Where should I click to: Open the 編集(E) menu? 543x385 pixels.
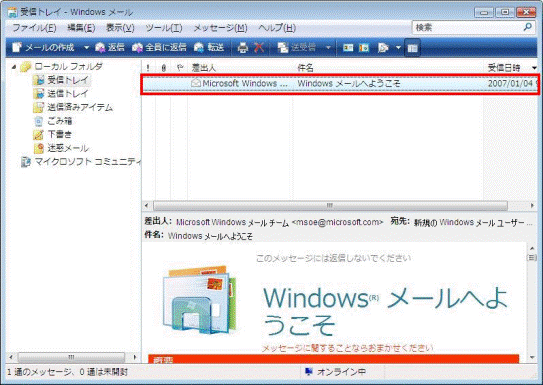pyautogui.click(x=81, y=28)
